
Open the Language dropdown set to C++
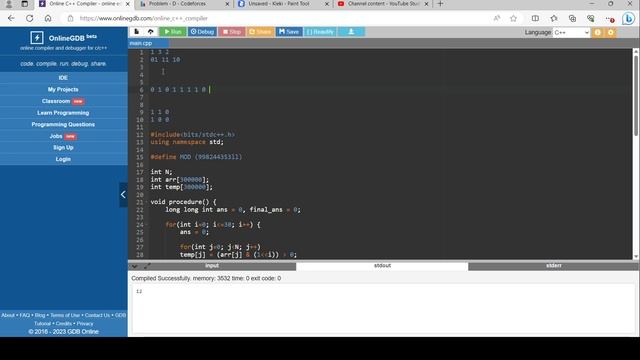pyautogui.click(x=571, y=32)
